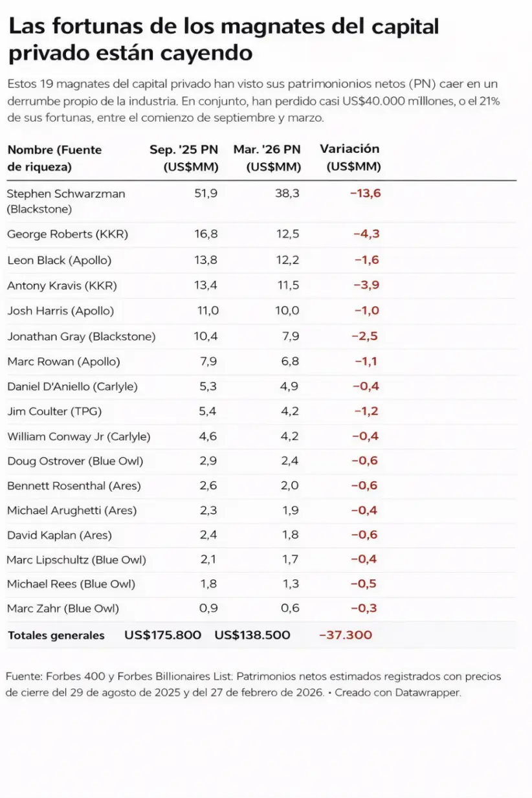Select Jim Coulter (TPG) in the list
The image size is (532, 798).
click(x=54, y=411)
